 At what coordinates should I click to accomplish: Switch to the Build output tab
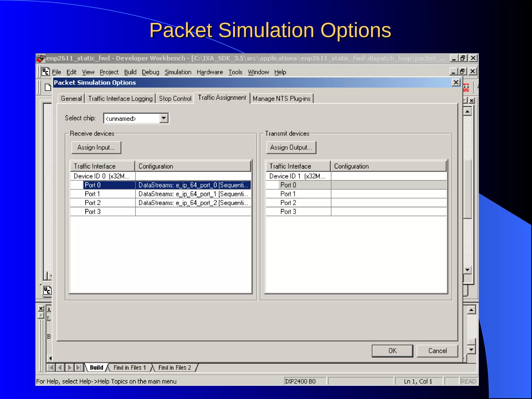pyautogui.click(x=96, y=368)
